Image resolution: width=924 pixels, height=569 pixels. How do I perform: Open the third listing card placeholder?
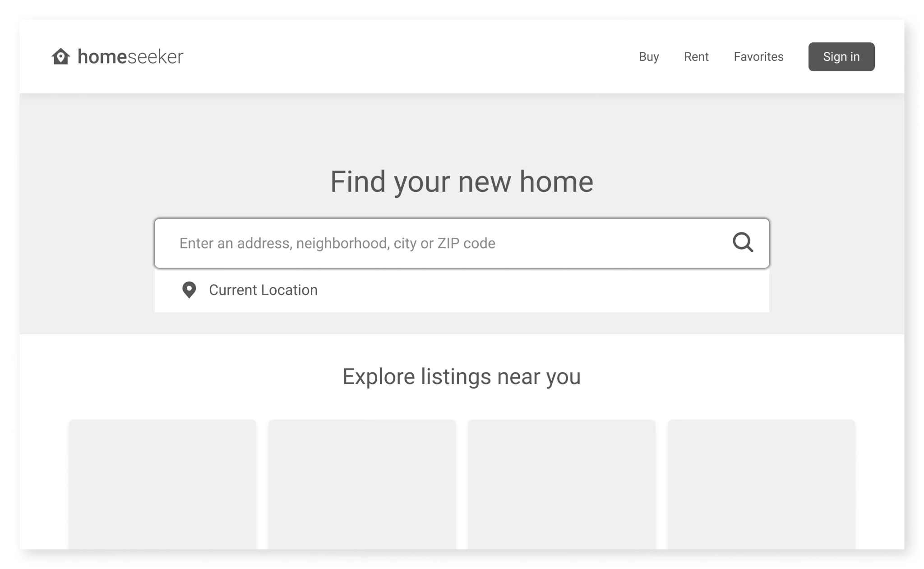[562, 484]
